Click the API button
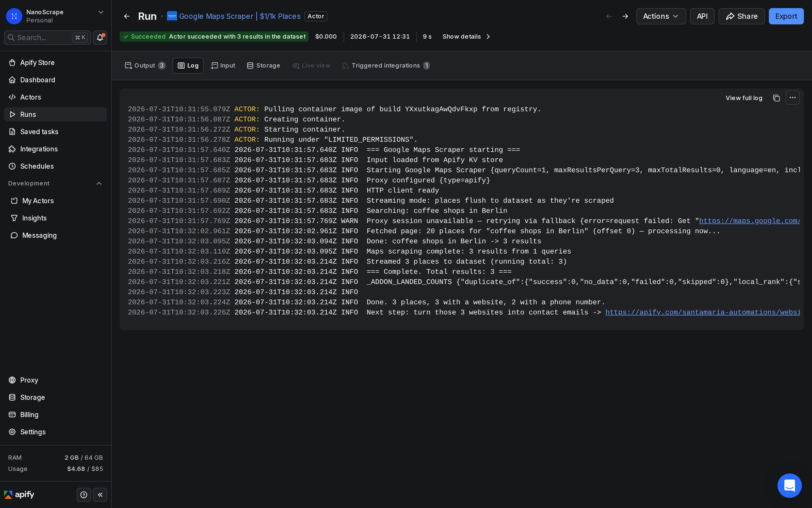Screen dimensions: 812x508 pyautogui.click(x=702, y=16)
